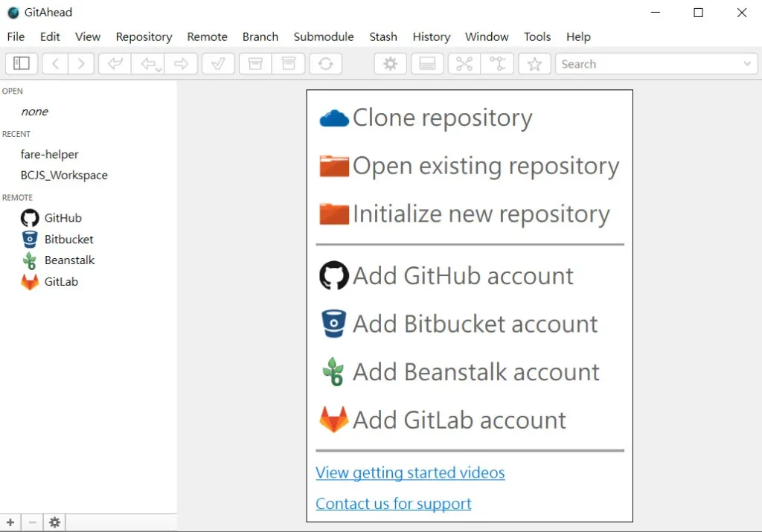Click the terminal/log view toolbar icon

427,64
